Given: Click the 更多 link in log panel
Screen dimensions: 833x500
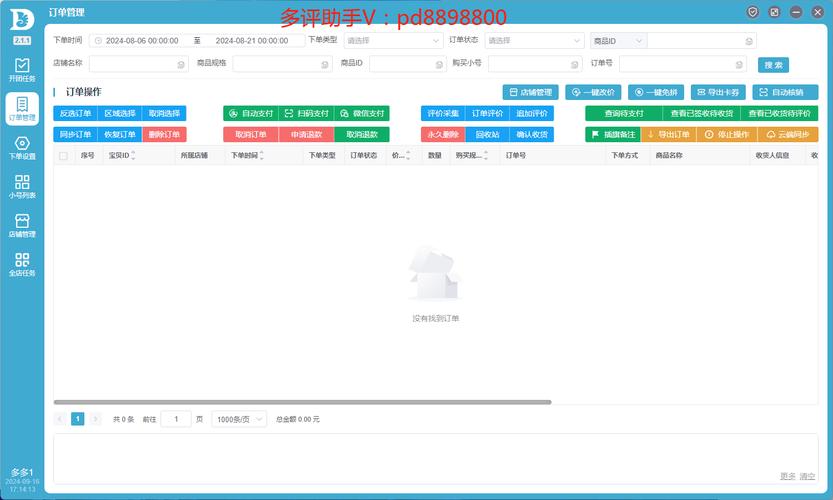Looking at the screenshot, I should (x=787, y=476).
